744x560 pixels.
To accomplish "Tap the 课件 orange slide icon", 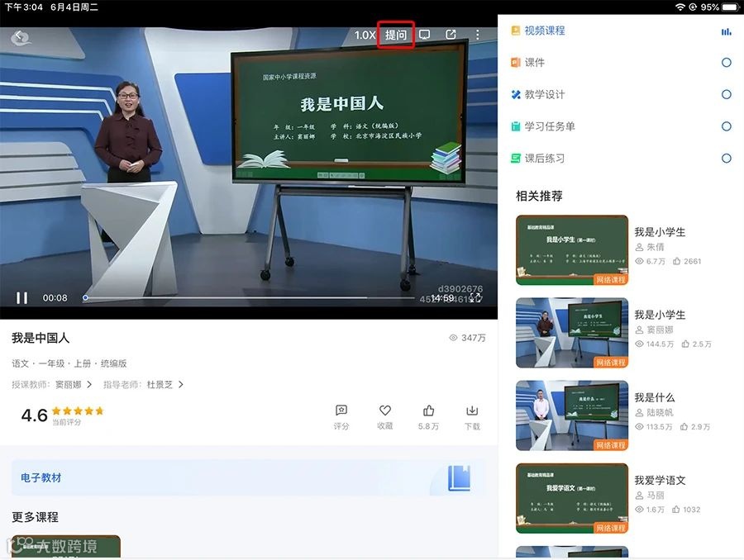I will 515,62.
